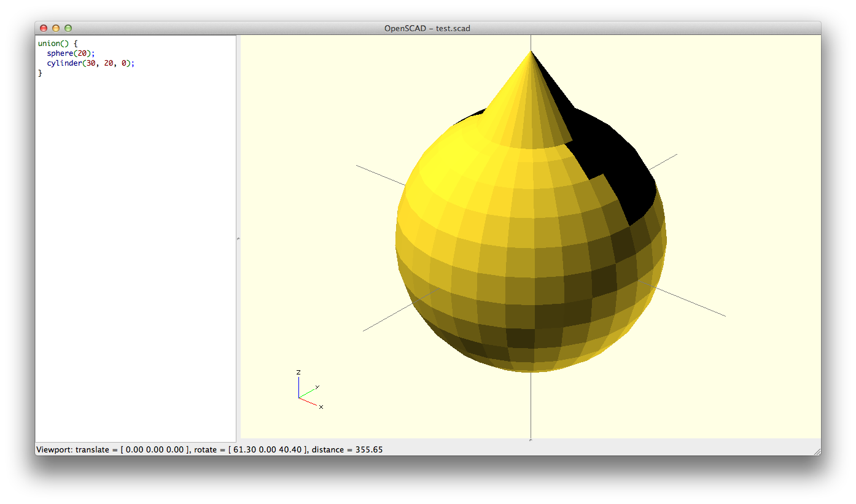Click the X label on the axis indicator
The width and height of the screenshot is (856, 504).
click(x=321, y=407)
